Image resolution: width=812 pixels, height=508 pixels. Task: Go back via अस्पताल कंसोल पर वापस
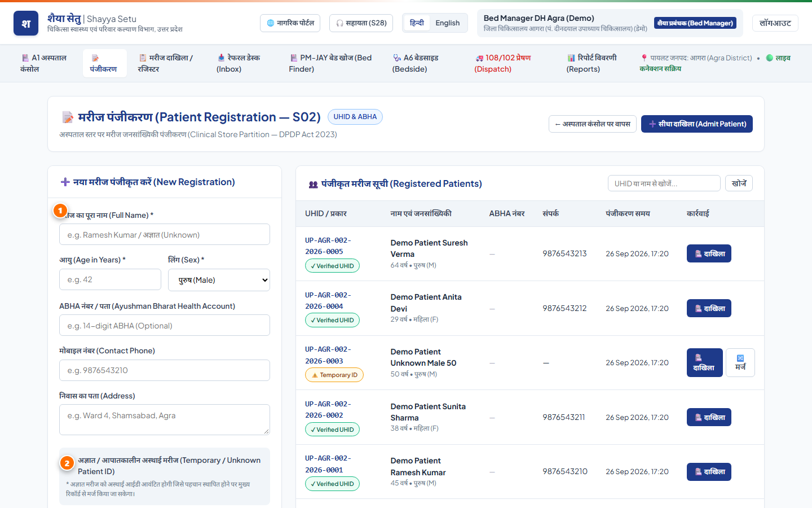(x=593, y=124)
